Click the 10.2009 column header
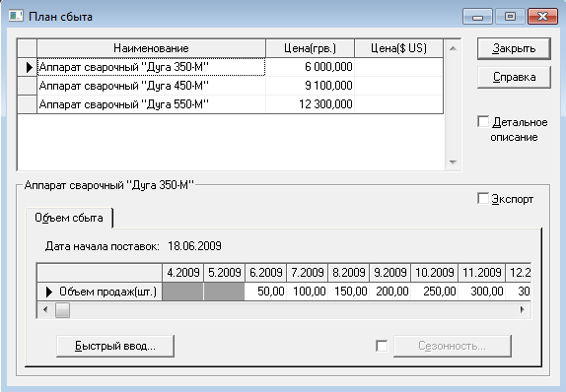Viewport: 566px width, 392px height. [434, 272]
